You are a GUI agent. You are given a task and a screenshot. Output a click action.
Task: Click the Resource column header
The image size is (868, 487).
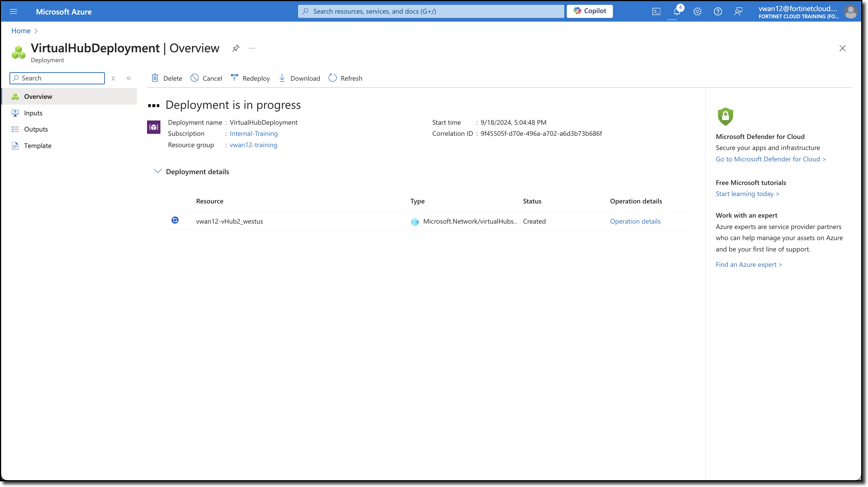click(210, 201)
